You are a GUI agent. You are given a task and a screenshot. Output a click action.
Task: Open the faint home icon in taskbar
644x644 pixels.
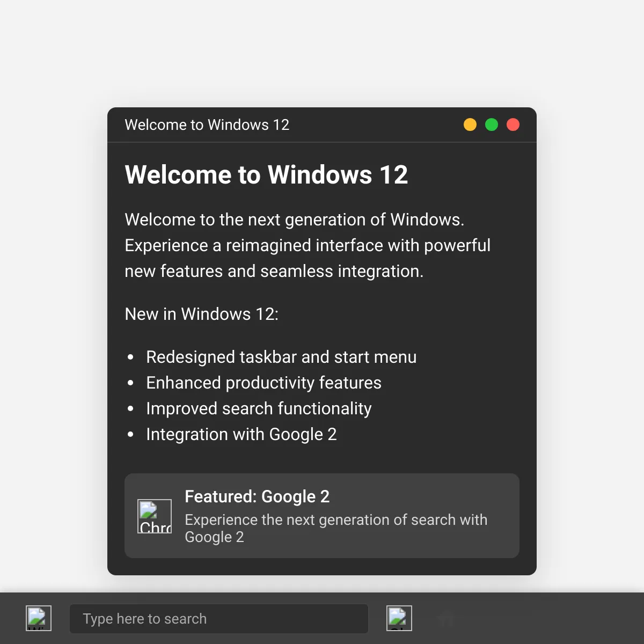coord(445,618)
